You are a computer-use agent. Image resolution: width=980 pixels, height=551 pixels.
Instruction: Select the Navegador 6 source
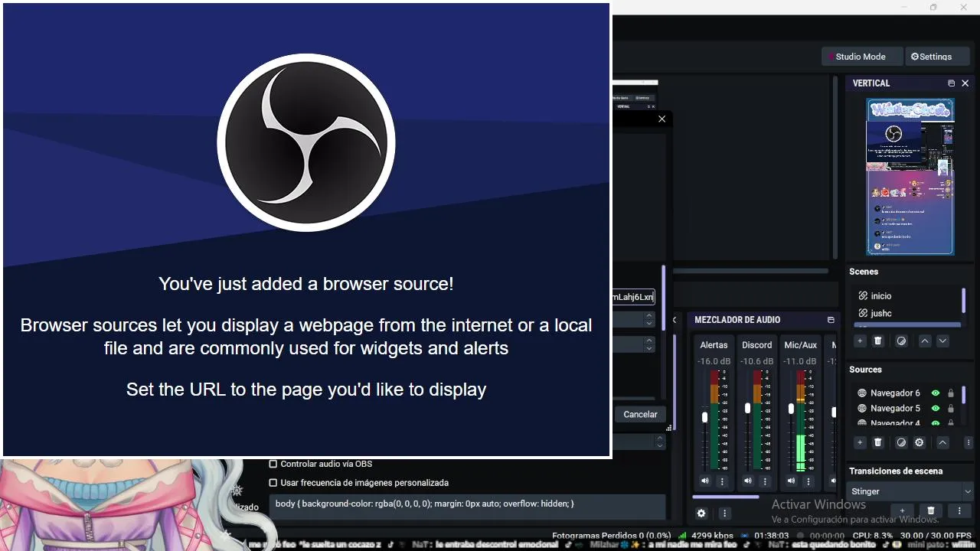coord(895,393)
